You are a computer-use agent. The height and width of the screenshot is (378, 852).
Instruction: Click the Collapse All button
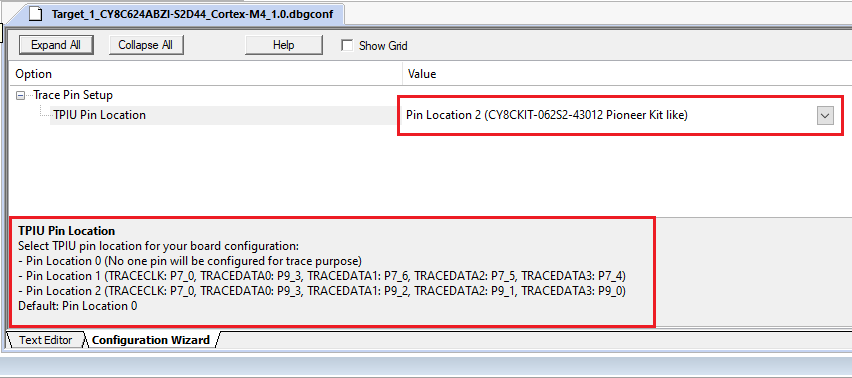[146, 45]
